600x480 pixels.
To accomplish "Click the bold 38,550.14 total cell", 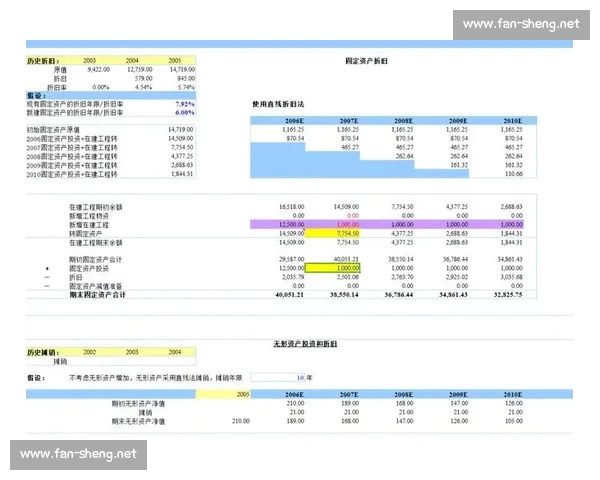I will click(x=344, y=295).
